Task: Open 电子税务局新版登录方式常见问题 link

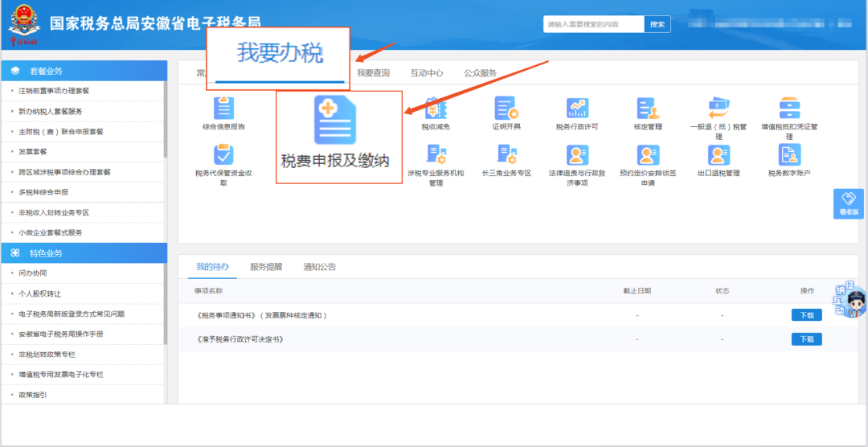Action: pyautogui.click(x=72, y=314)
